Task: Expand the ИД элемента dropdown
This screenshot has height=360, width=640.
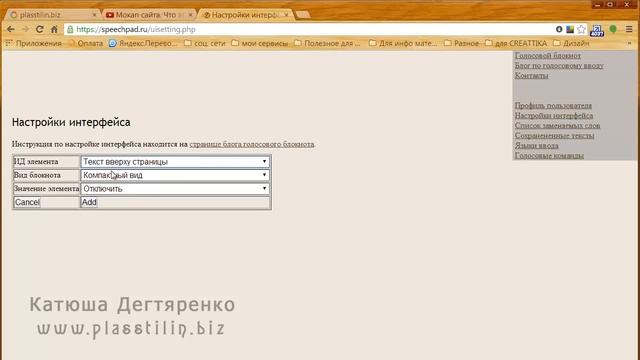Action: pyautogui.click(x=175, y=162)
